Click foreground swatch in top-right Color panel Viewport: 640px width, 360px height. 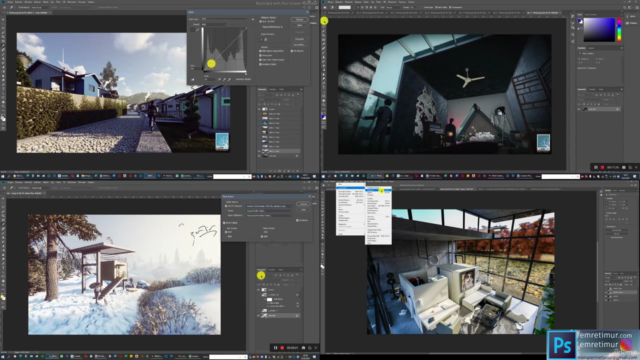579,20
